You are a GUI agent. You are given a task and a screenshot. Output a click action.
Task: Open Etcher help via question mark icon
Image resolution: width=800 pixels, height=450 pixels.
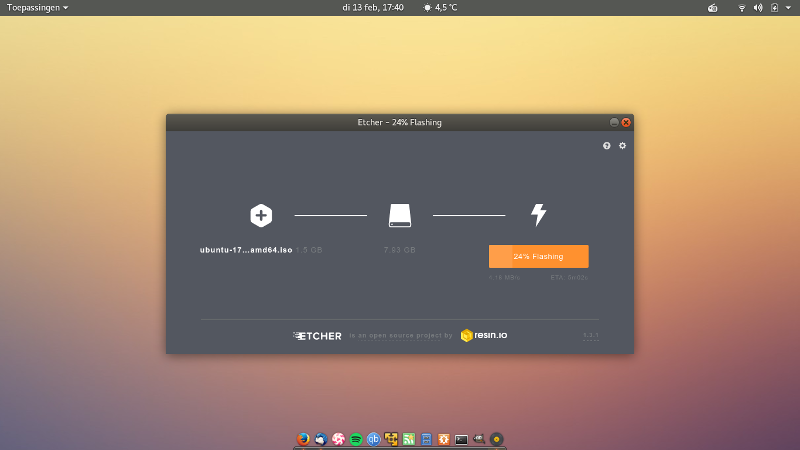(x=606, y=146)
